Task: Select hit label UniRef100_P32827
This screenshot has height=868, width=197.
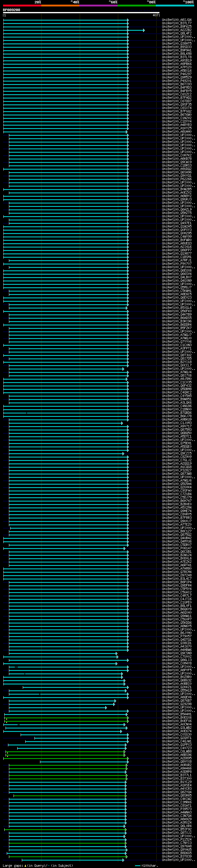Action: point(176,470)
